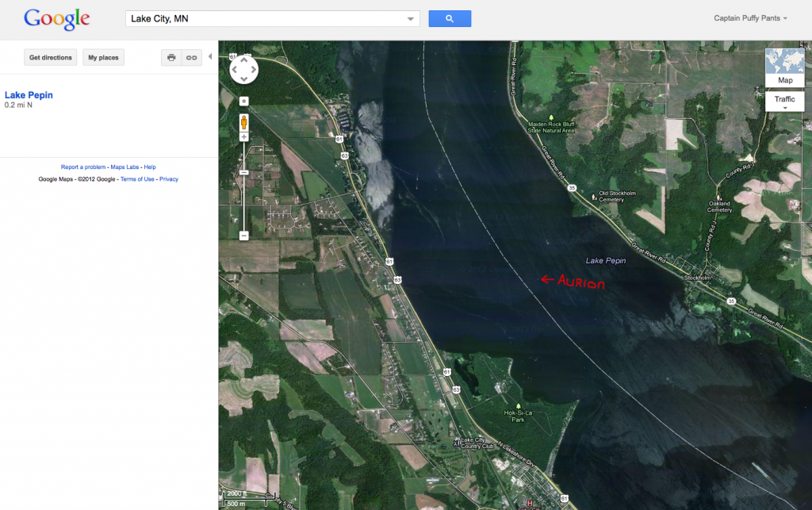812x510 pixels.
Task: Pan map left with the pan control's left arrow
Action: click(235, 69)
